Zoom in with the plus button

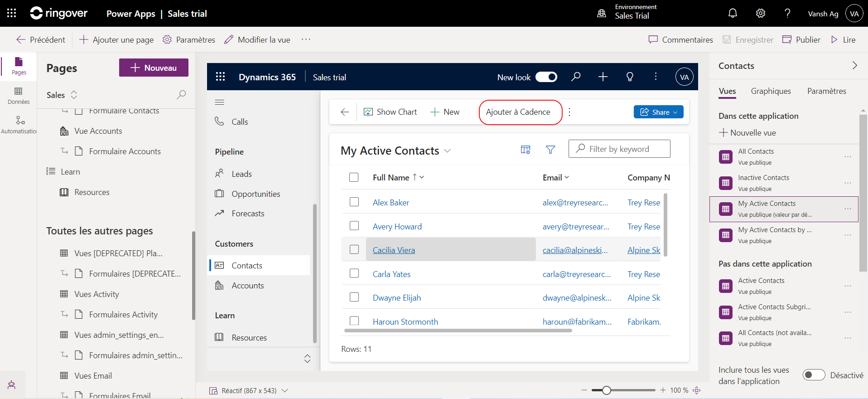pyautogui.click(x=663, y=390)
